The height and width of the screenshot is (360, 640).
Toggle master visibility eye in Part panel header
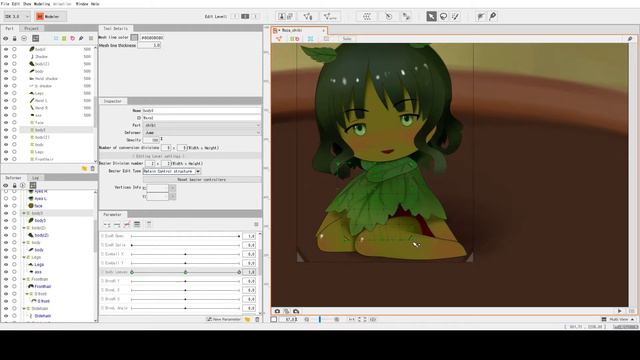(6, 38)
